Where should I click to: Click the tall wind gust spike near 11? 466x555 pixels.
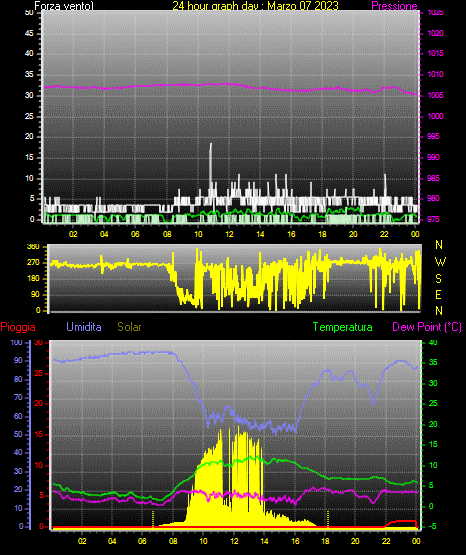[x=211, y=166]
